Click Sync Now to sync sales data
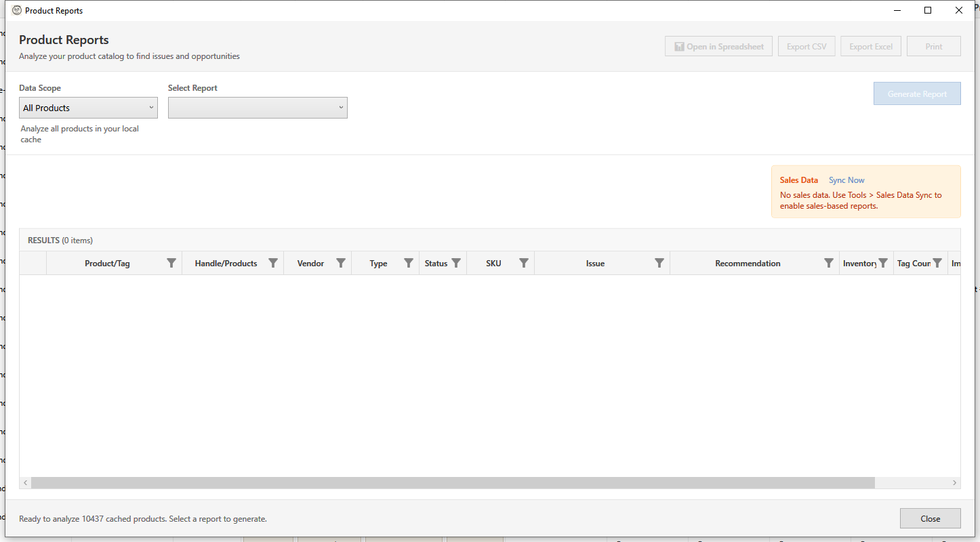Image resolution: width=980 pixels, height=542 pixels. (846, 180)
